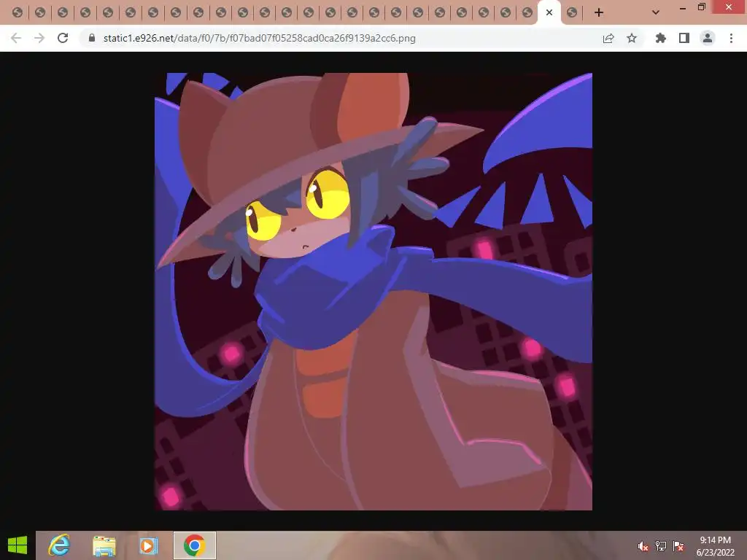Close the Chrome window
747x560 pixels.
coord(729,7)
